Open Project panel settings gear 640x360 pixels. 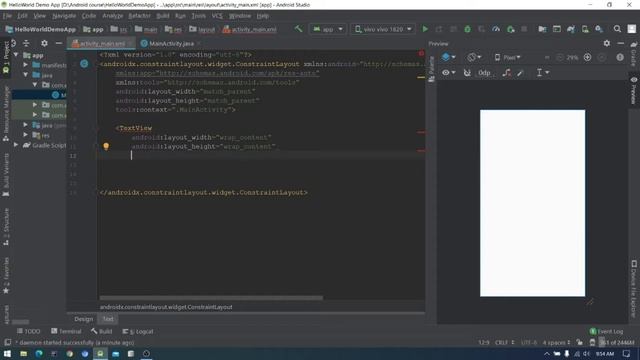[44, 43]
